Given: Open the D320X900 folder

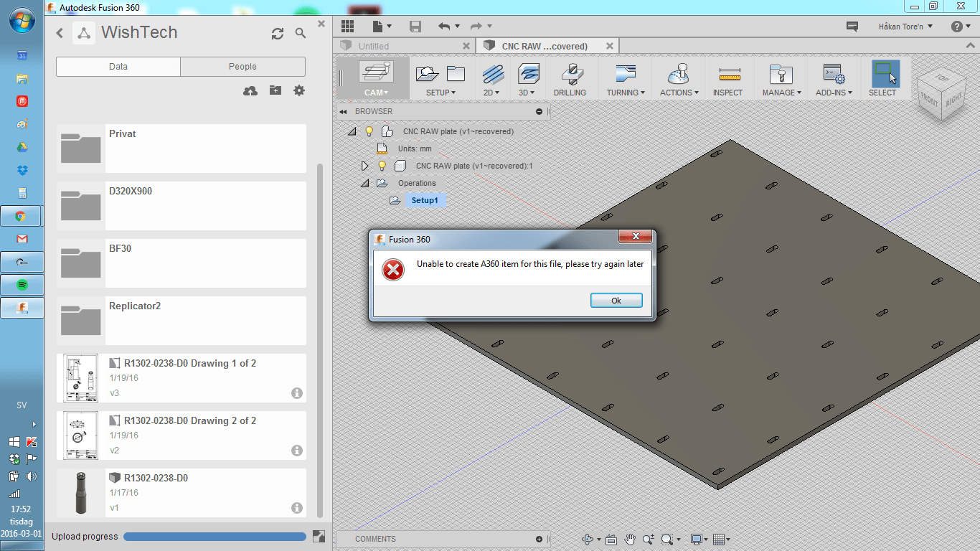Looking at the screenshot, I should (182, 206).
